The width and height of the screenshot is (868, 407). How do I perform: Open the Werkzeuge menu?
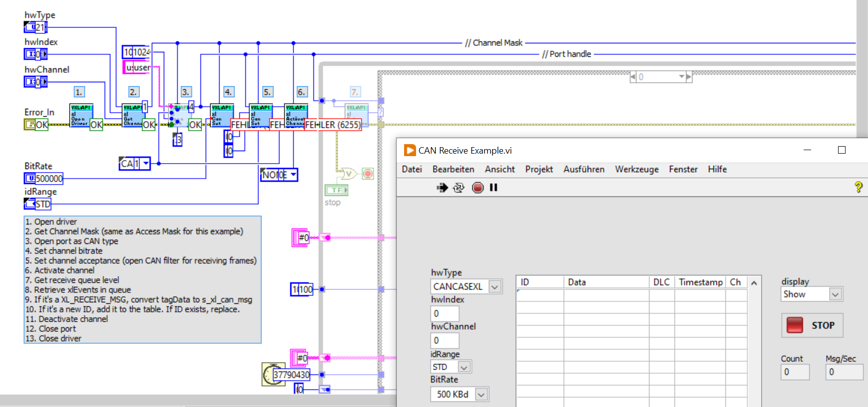(x=636, y=170)
